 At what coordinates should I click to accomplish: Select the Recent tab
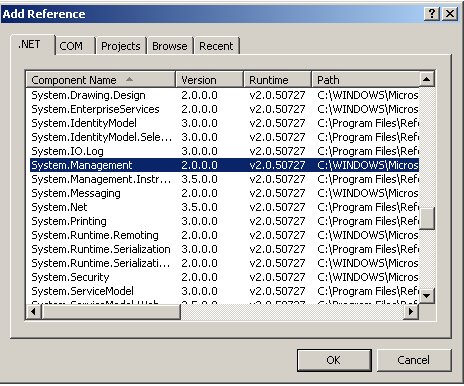(x=216, y=46)
